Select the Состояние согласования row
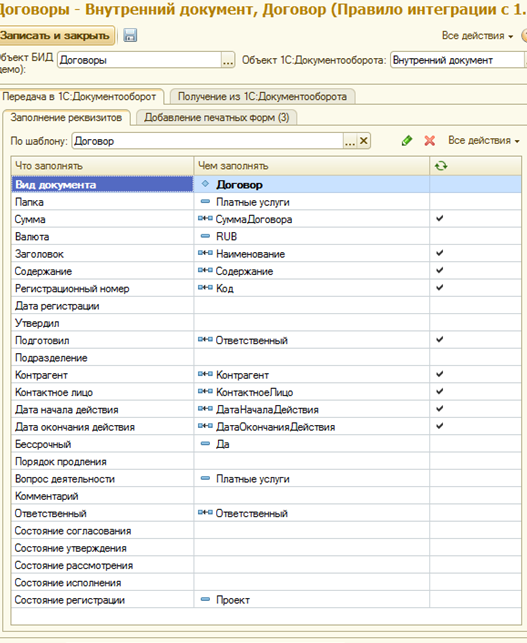This screenshot has height=643, width=527. pyautogui.click(x=266, y=530)
